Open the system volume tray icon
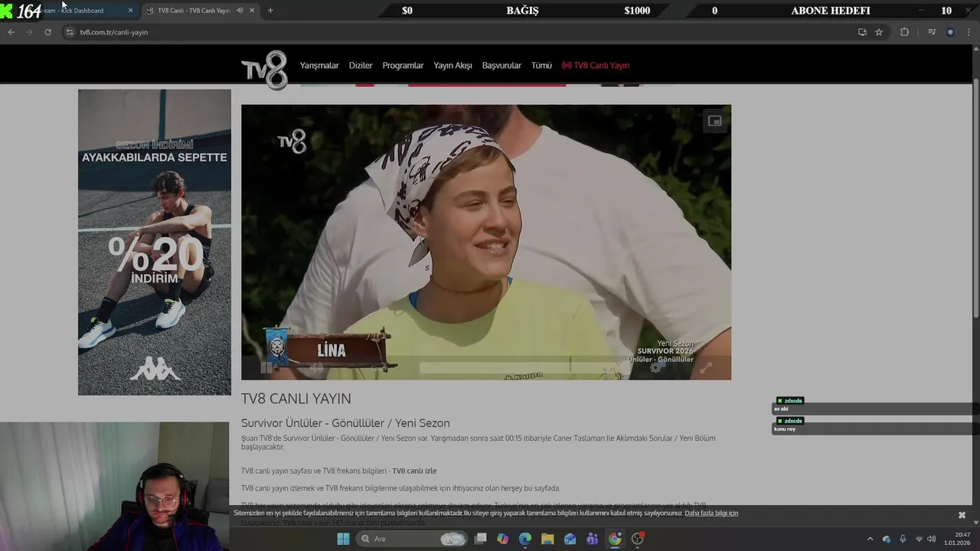The width and height of the screenshot is (980, 551). point(931,539)
